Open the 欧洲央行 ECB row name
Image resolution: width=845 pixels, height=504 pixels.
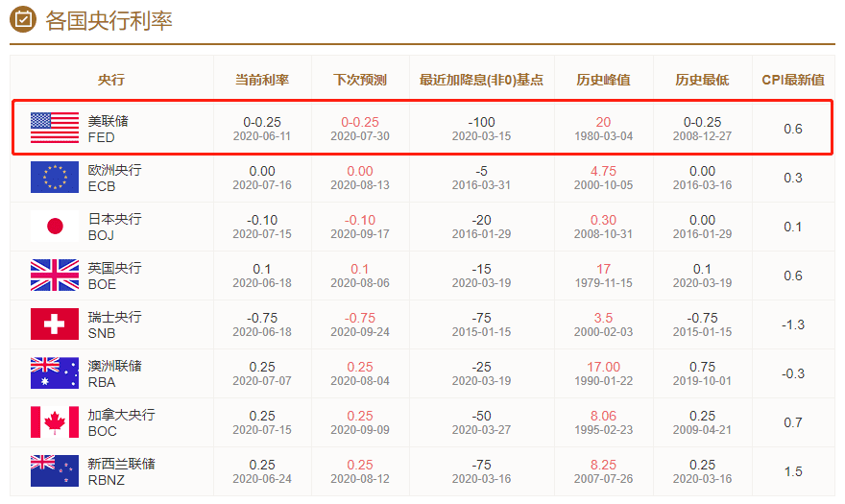pyautogui.click(x=115, y=178)
